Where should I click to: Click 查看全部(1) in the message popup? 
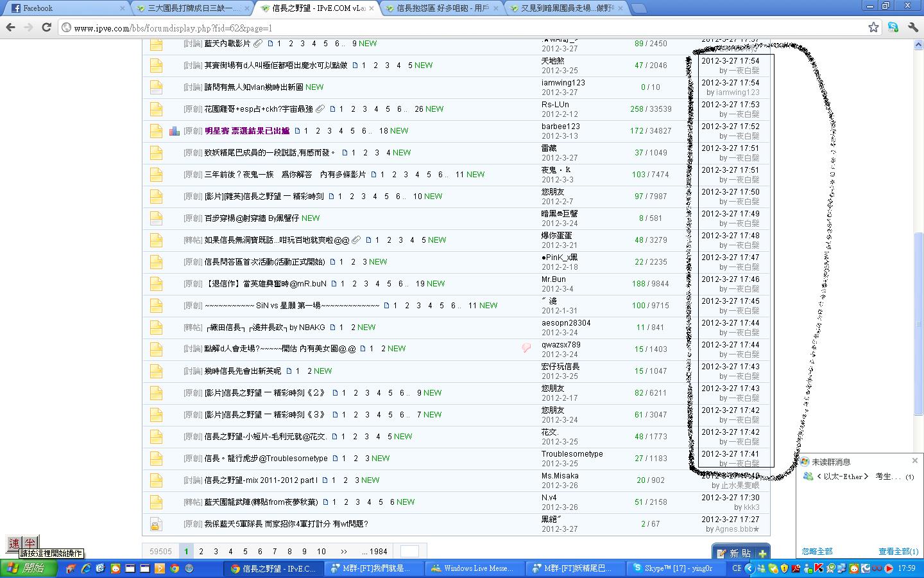point(898,551)
